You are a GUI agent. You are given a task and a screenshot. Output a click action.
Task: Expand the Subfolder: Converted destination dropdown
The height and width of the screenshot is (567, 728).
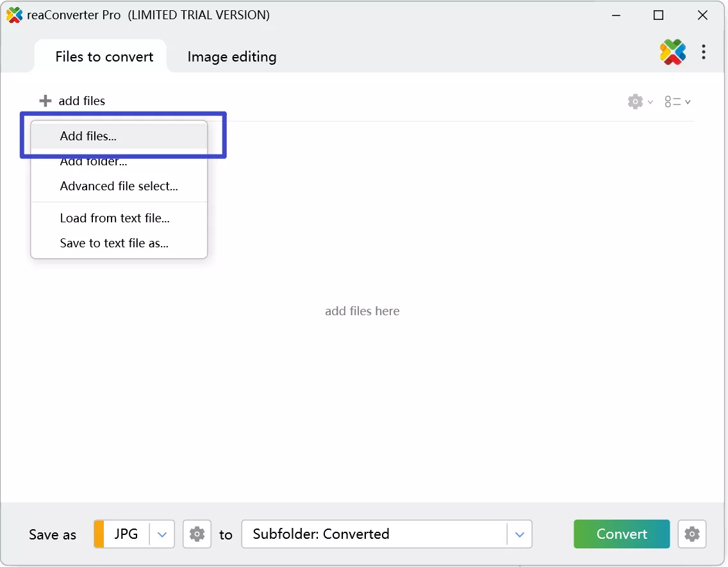coord(519,534)
